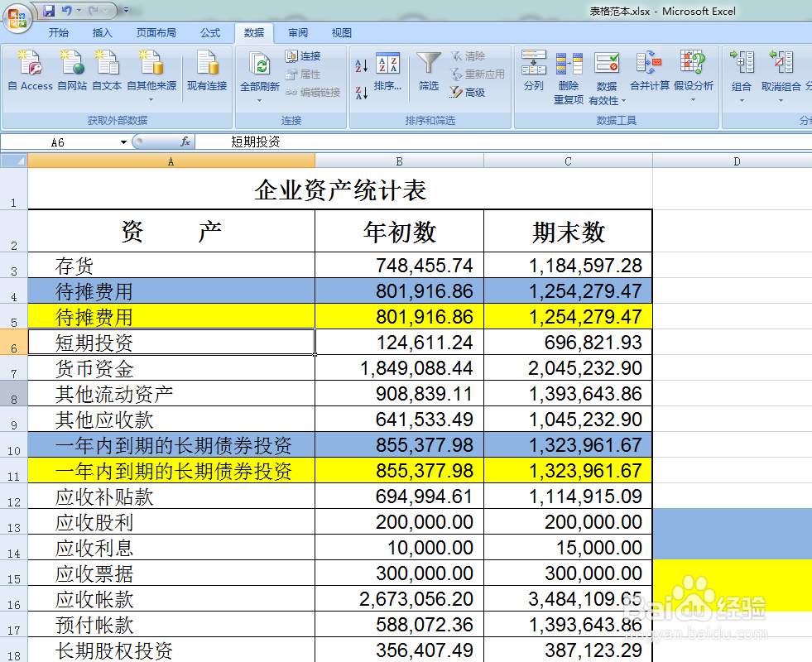
Task: Import data From Web (自网站)
Action: click(x=72, y=71)
